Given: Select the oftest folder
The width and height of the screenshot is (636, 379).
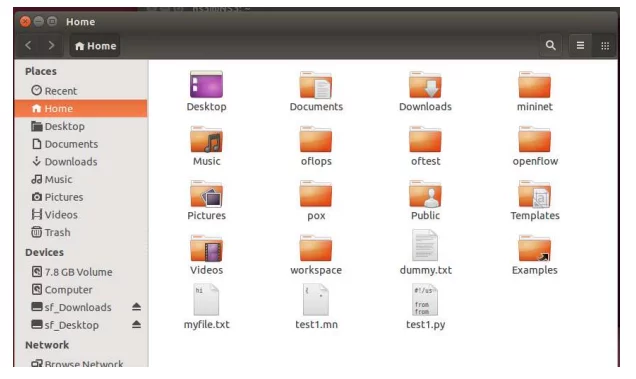Looking at the screenshot, I should coord(425,139).
